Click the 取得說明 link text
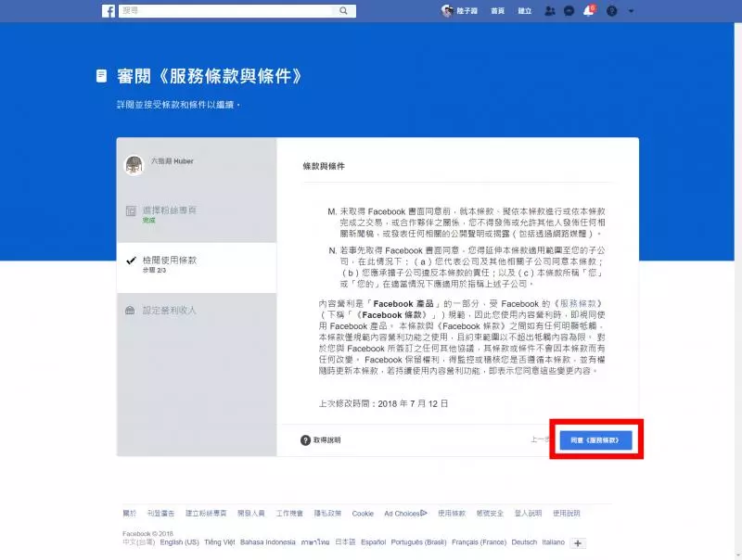Screen dimensions: 742x560 click(326, 440)
